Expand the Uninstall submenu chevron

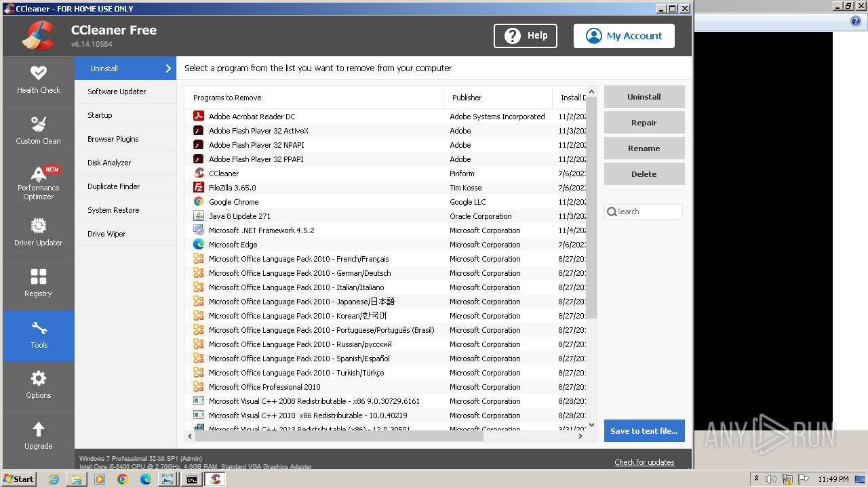[168, 68]
